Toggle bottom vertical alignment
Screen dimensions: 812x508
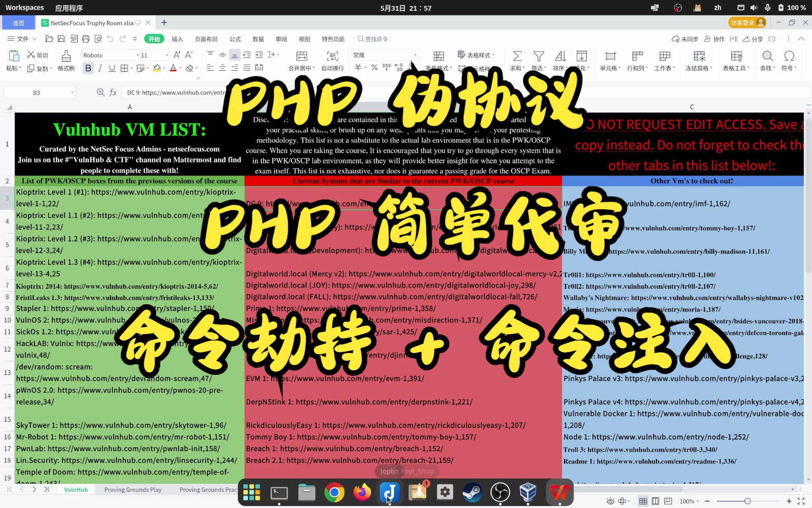[234, 55]
